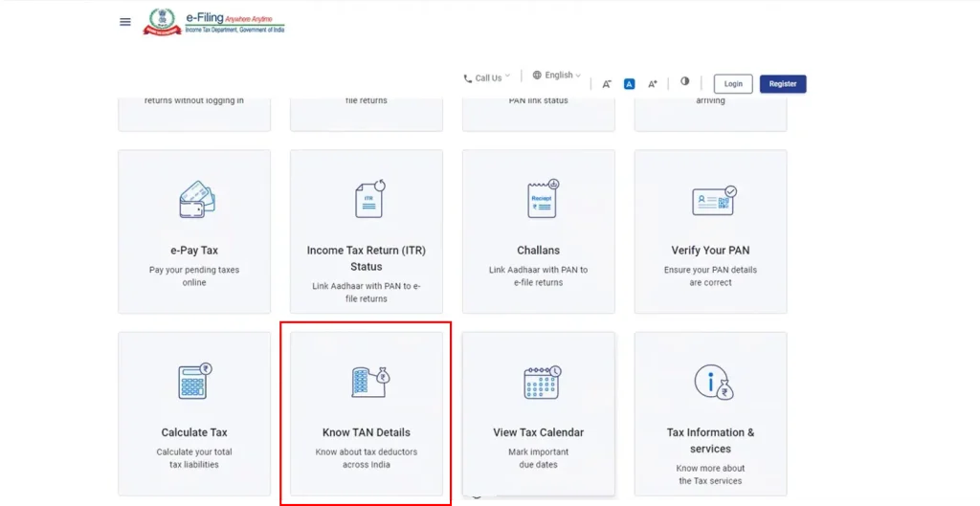
Task: Open the hamburger navigation menu
Action: point(125,22)
